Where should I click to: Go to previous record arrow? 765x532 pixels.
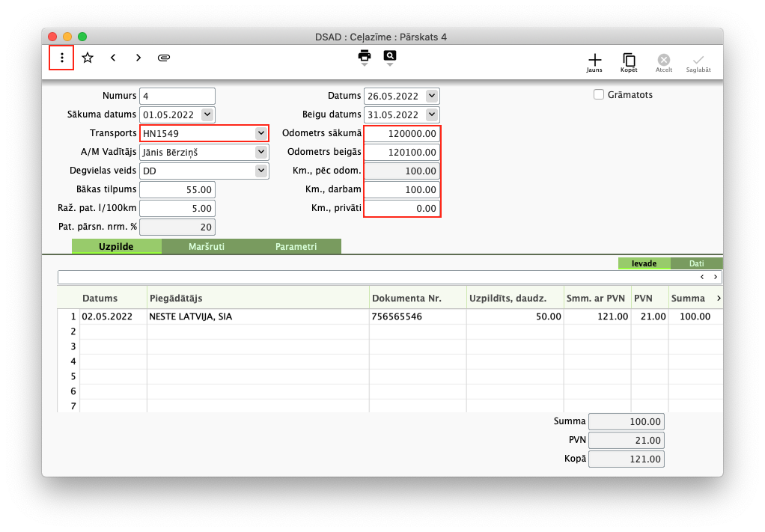tap(113, 58)
